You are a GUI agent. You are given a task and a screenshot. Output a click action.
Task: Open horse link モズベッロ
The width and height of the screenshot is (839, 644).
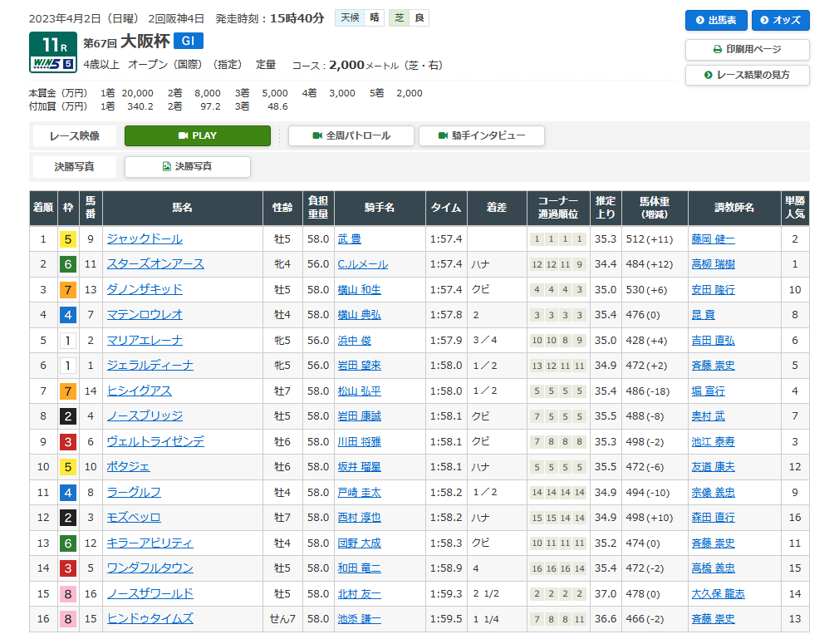click(134, 518)
